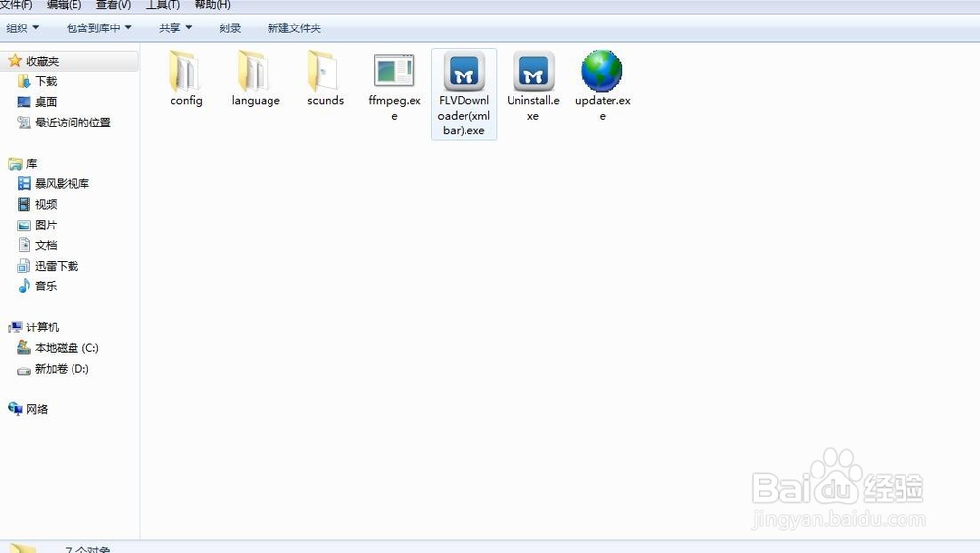This screenshot has height=553, width=980.
Task: Click the 迅雷下载 library icon
Action: click(x=24, y=266)
